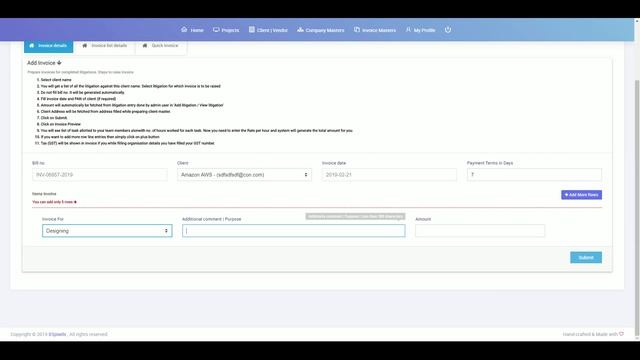Open the Client dropdown showing Amazon AWS
640x360 pixels.
tap(244, 175)
